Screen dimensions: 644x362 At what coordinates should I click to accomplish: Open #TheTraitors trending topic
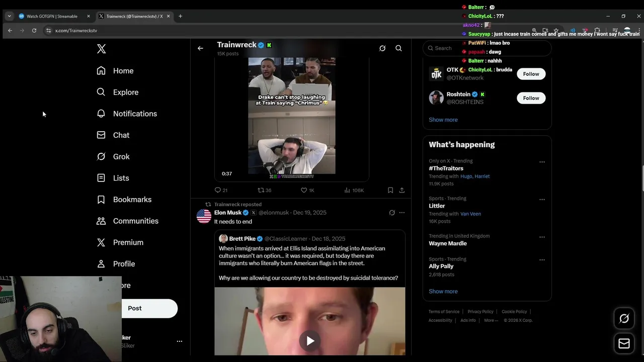pos(446,168)
